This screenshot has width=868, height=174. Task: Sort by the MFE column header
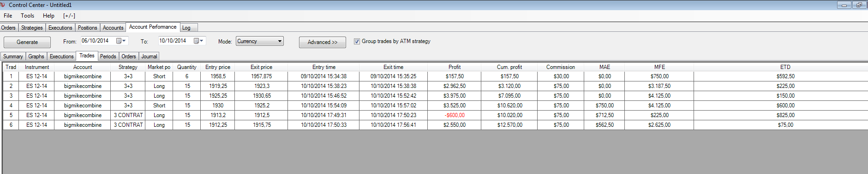coord(659,67)
